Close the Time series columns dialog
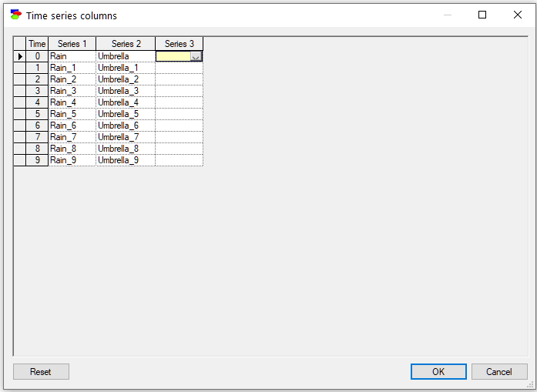The image size is (537, 392). [x=518, y=15]
